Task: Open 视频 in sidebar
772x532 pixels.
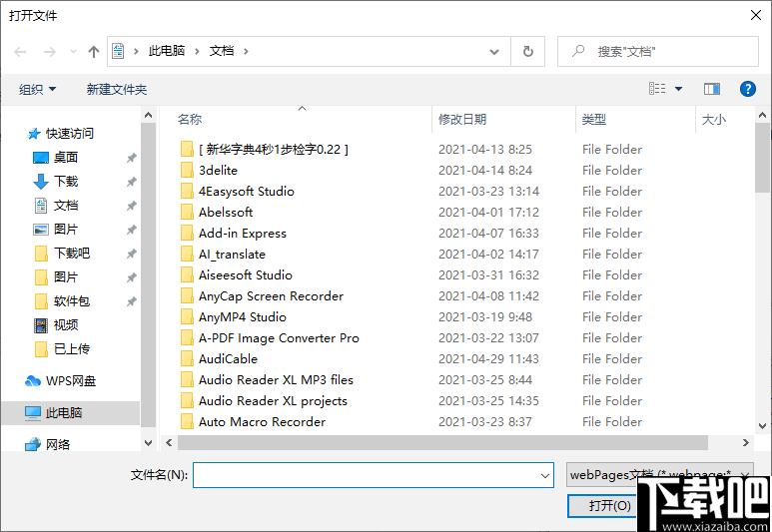Action: pyautogui.click(x=66, y=324)
